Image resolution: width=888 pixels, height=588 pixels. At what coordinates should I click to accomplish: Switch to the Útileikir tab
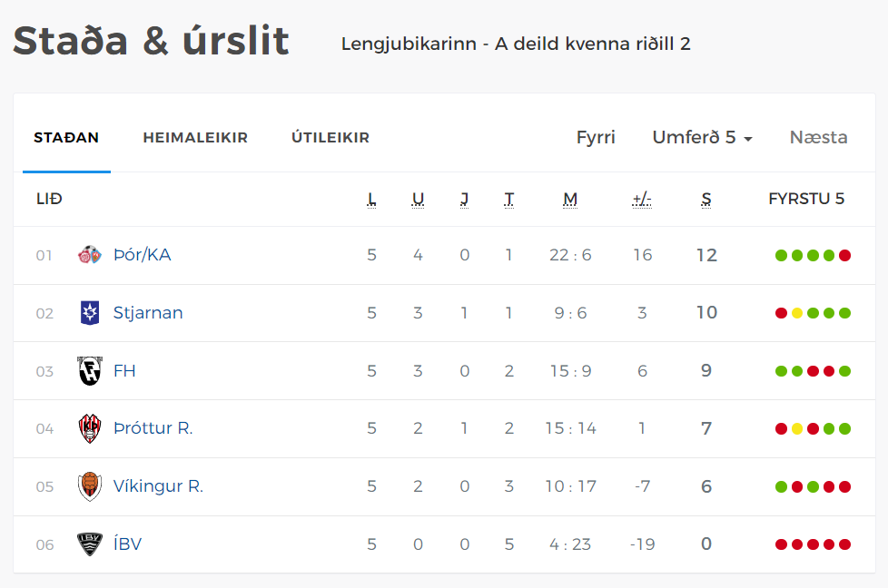[x=331, y=138]
